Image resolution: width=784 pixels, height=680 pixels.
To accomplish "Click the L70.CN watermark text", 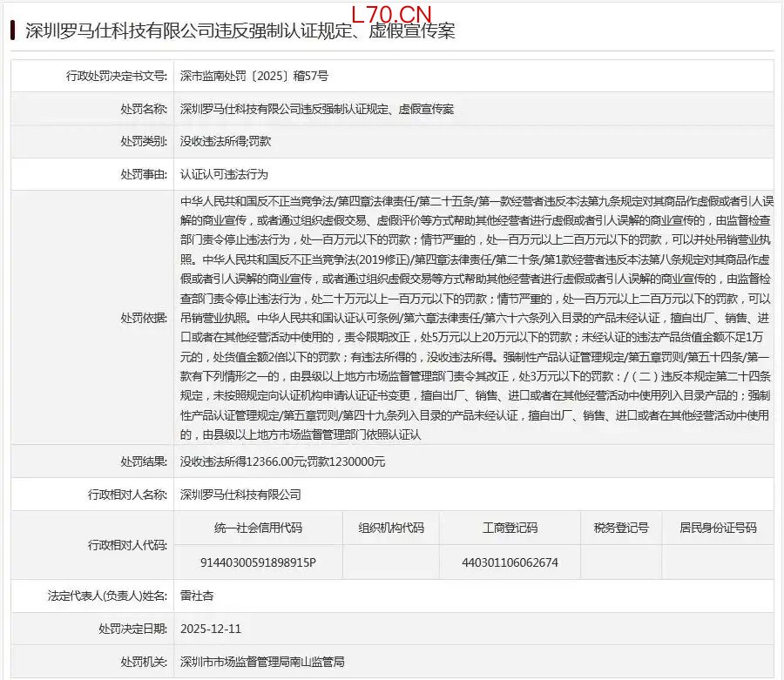I will (391, 14).
